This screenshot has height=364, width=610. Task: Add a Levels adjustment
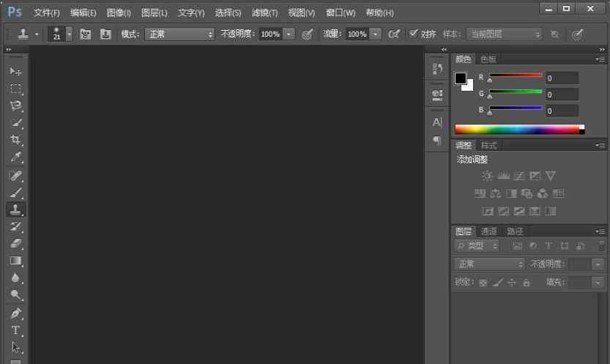[x=503, y=176]
